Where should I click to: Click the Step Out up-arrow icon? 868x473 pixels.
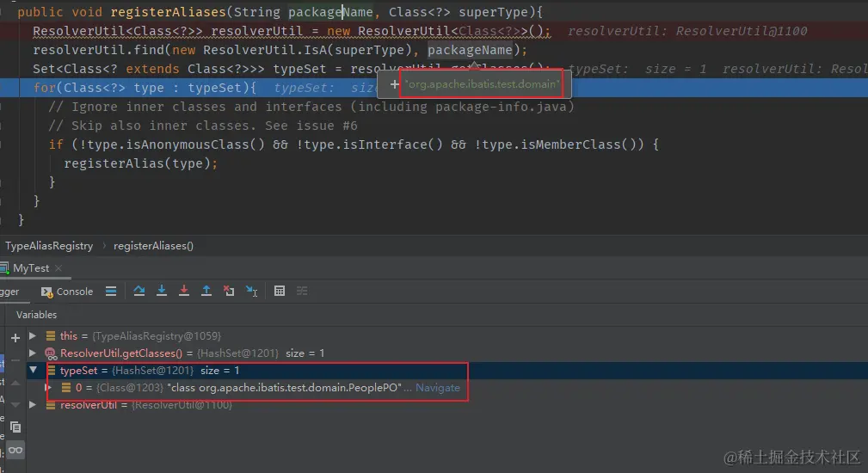(x=206, y=291)
